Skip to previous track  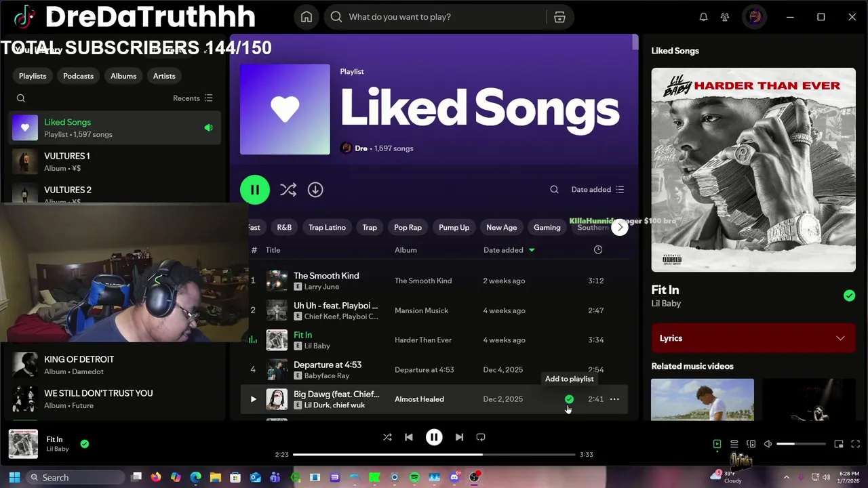point(409,437)
